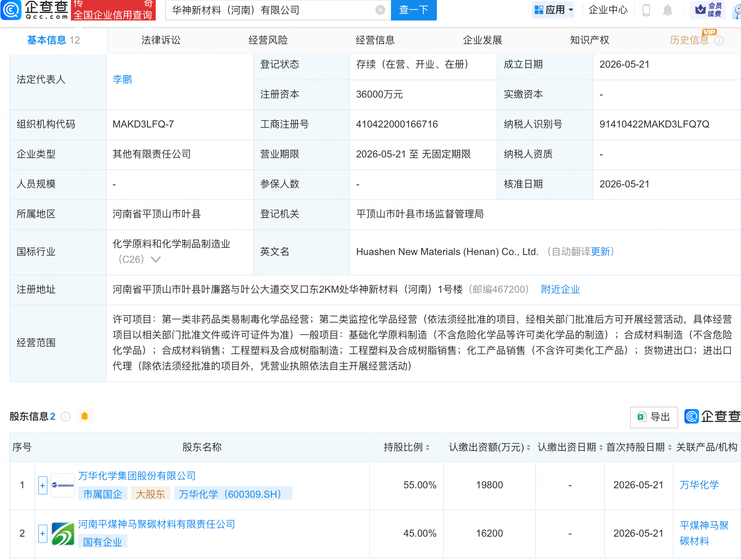Click the orange bell alert for 股东信息

click(85, 416)
